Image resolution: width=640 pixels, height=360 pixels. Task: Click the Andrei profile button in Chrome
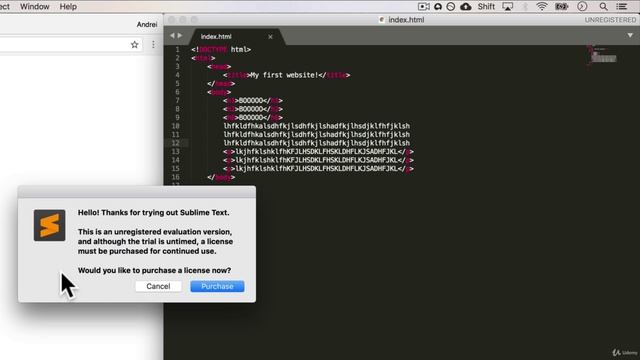(147, 24)
